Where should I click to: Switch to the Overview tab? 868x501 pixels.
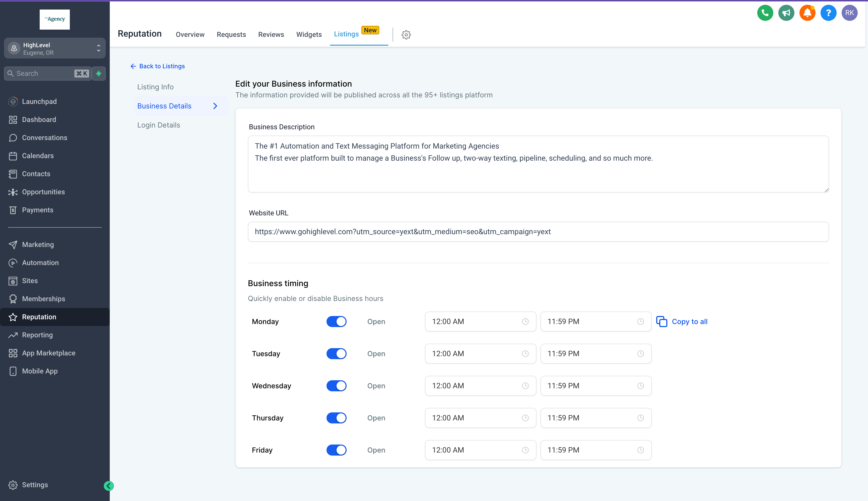pyautogui.click(x=190, y=35)
